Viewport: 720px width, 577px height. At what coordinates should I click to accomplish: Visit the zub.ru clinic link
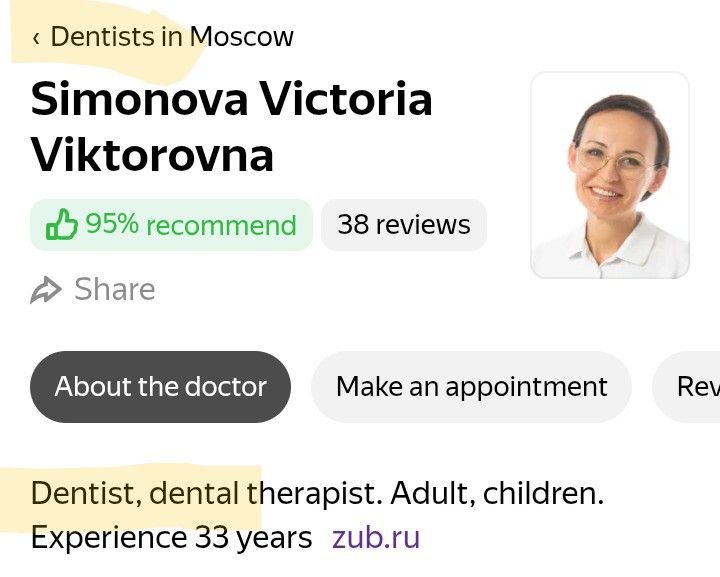click(376, 538)
